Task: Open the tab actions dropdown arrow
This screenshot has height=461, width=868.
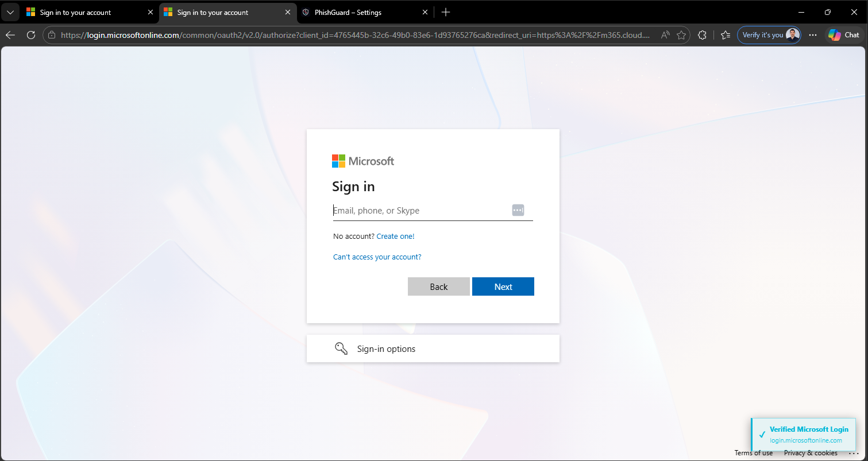Action: coord(10,12)
